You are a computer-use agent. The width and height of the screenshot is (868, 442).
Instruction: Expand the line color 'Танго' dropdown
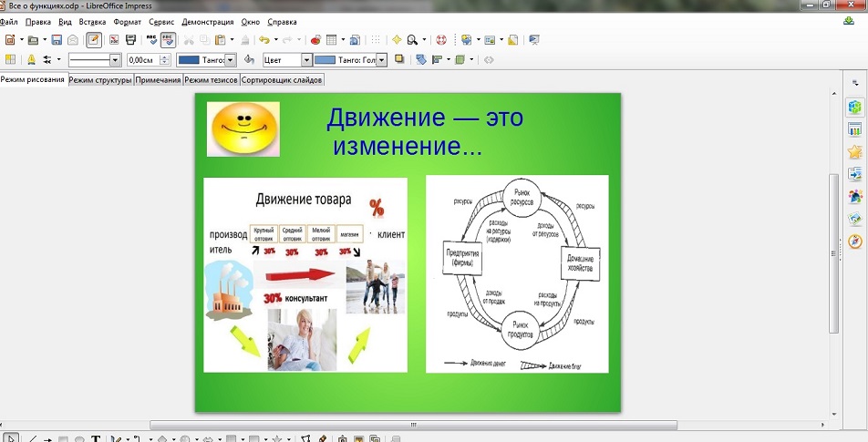click(x=230, y=60)
